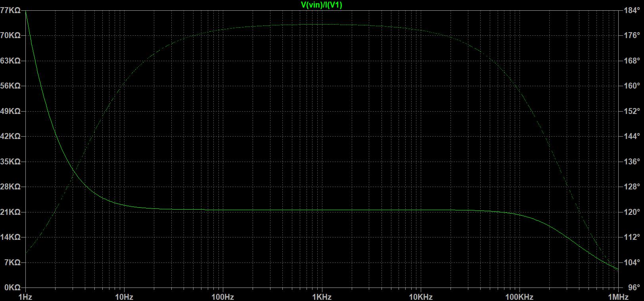The width and height of the screenshot is (644, 301).
Task: Click the 10Hz frequency axis label
Action: [x=124, y=297]
